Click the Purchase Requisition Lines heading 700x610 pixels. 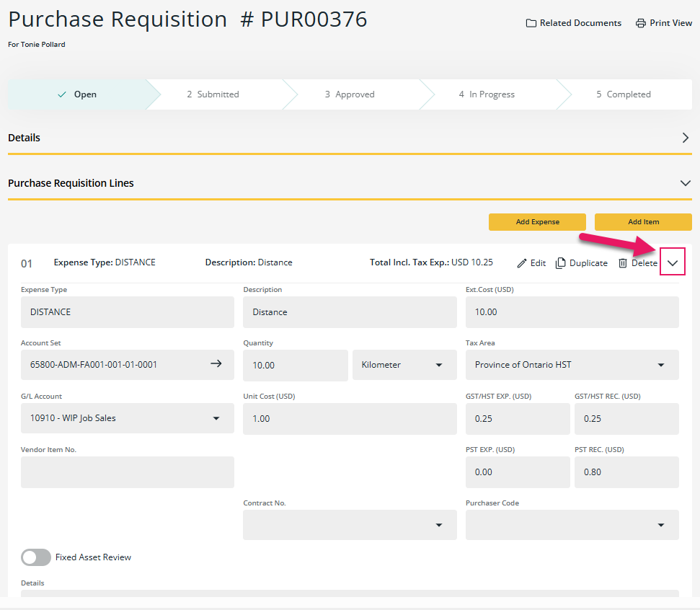71,183
